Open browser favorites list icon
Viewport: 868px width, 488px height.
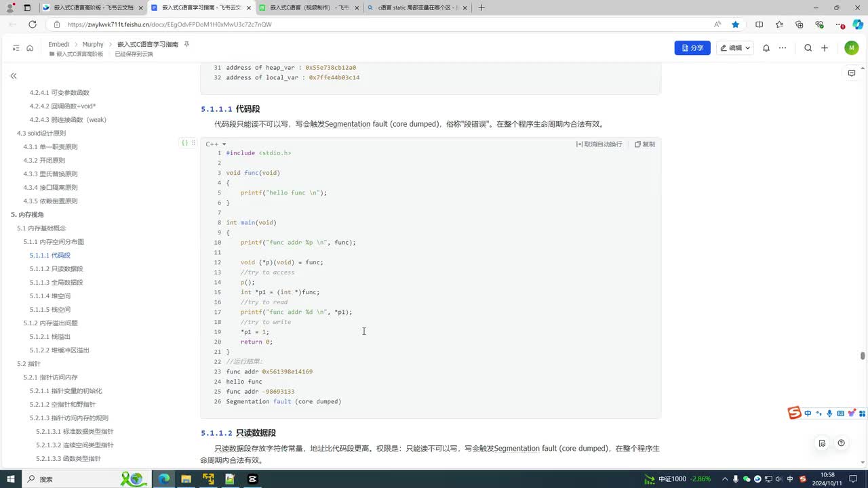779,24
